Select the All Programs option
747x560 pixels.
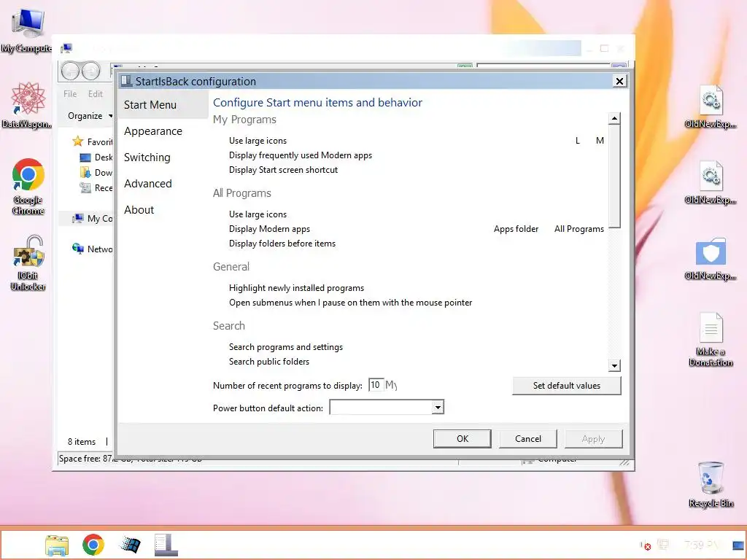click(x=578, y=229)
